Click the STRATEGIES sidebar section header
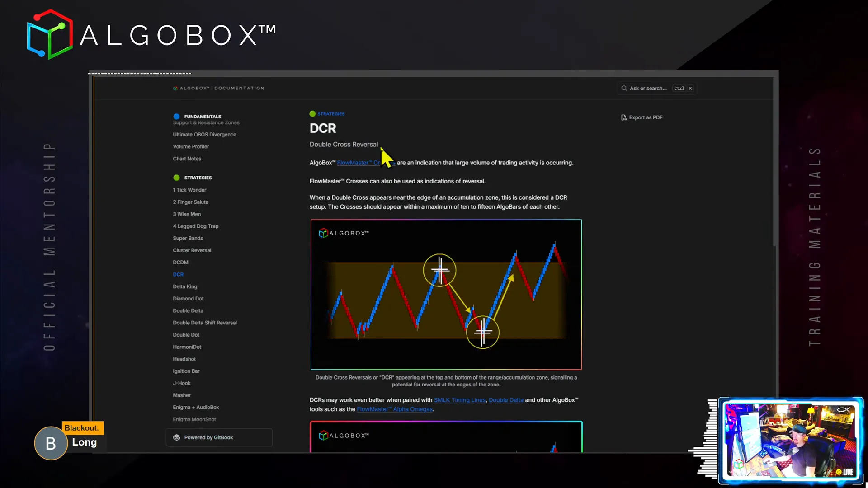Screen dimensions: 868x488 click(198, 178)
